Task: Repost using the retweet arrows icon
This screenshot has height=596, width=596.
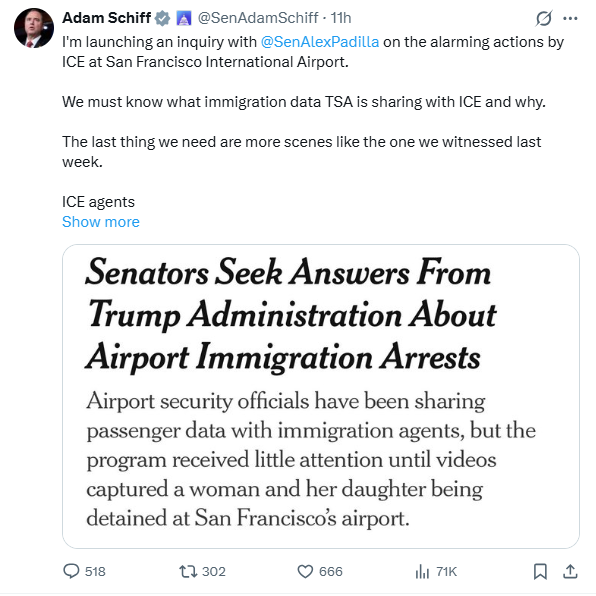Action: pyautogui.click(x=188, y=571)
